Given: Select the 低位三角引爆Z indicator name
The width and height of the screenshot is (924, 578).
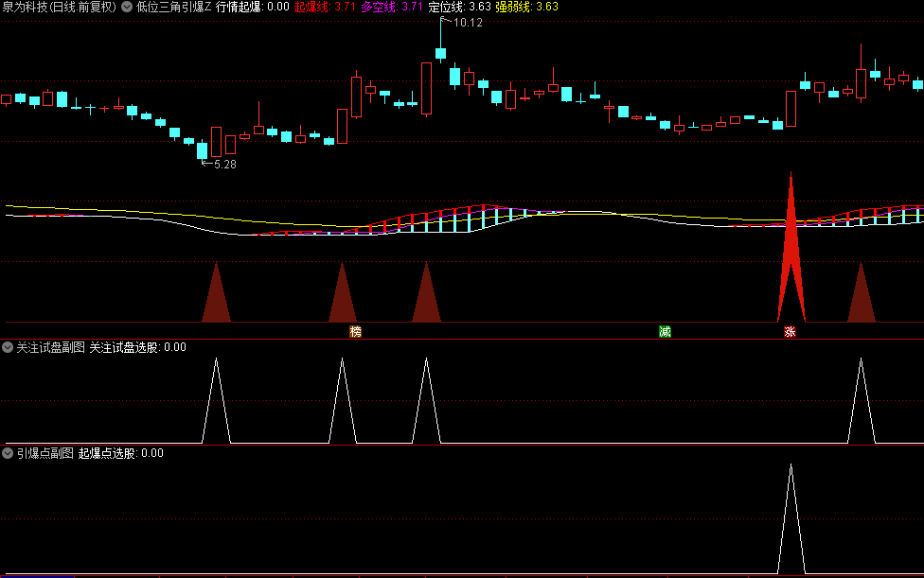Looking at the screenshot, I should click(x=173, y=7).
